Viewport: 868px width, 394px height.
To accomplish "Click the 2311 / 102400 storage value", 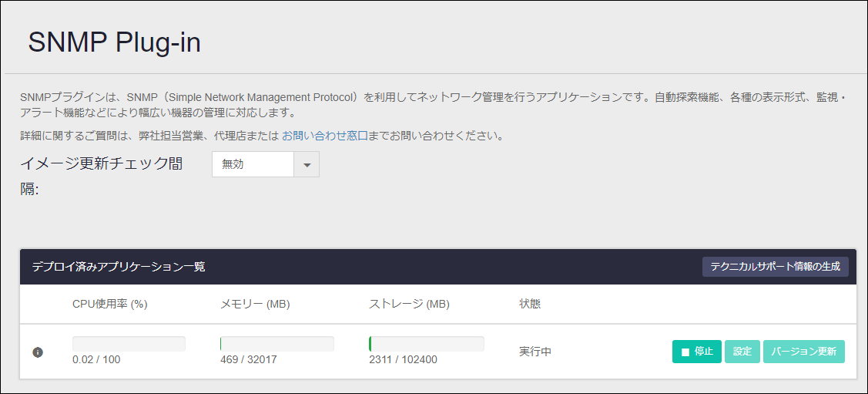I will [403, 359].
